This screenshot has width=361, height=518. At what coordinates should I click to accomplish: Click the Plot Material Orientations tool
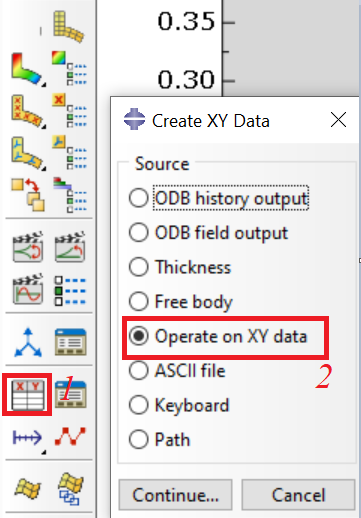click(x=27, y=154)
